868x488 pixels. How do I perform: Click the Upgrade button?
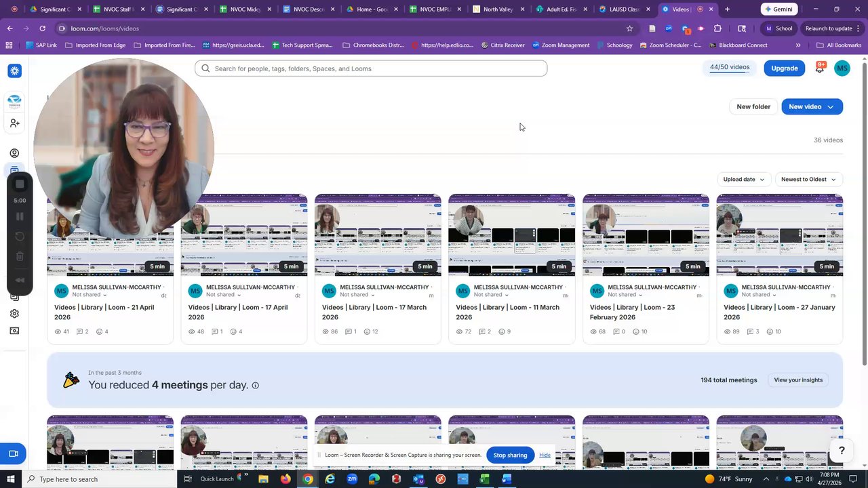coord(784,68)
